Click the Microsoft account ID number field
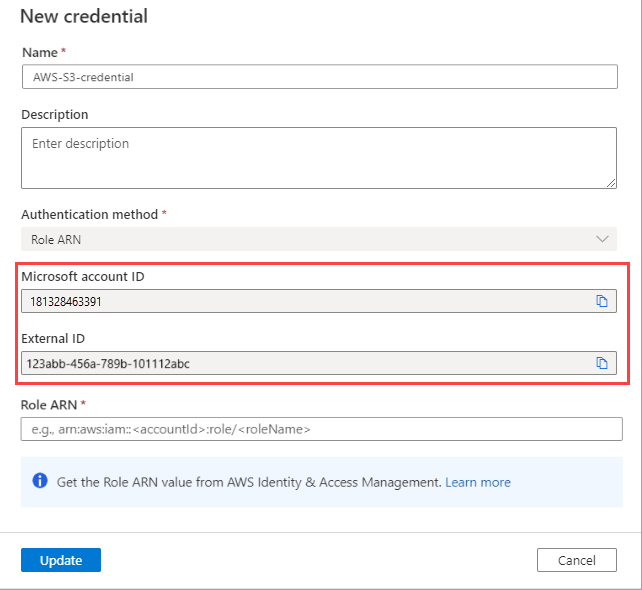642x590 pixels. coord(300,301)
